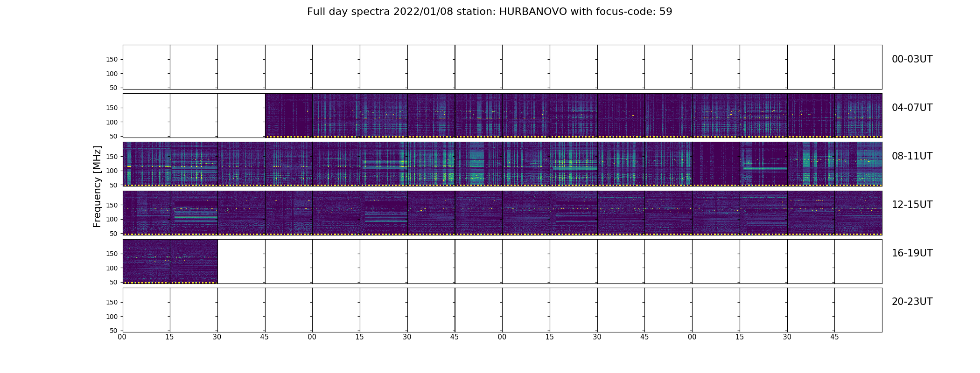The image size is (980, 373).
Task: Select the '50' tick of the 16-19UT row
Action: click(114, 282)
